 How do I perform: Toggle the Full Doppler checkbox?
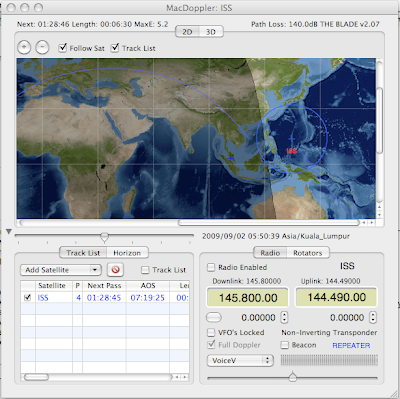211,344
